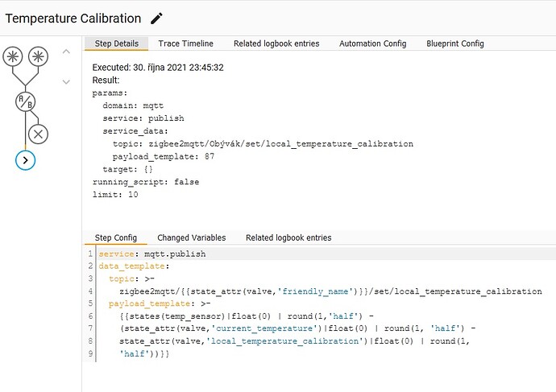The width and height of the screenshot is (556, 392).
Task: Click the 'service: mqtt.publish' code line
Action: pos(151,254)
